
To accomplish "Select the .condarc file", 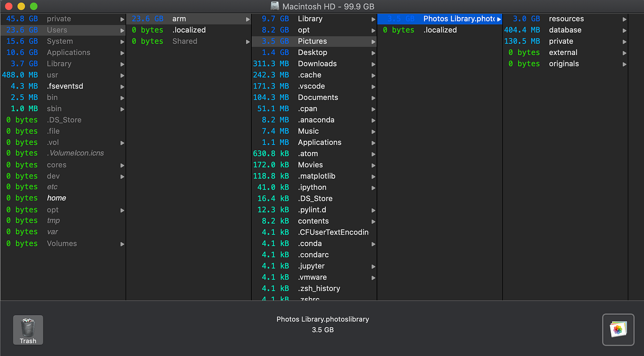I will [x=314, y=255].
